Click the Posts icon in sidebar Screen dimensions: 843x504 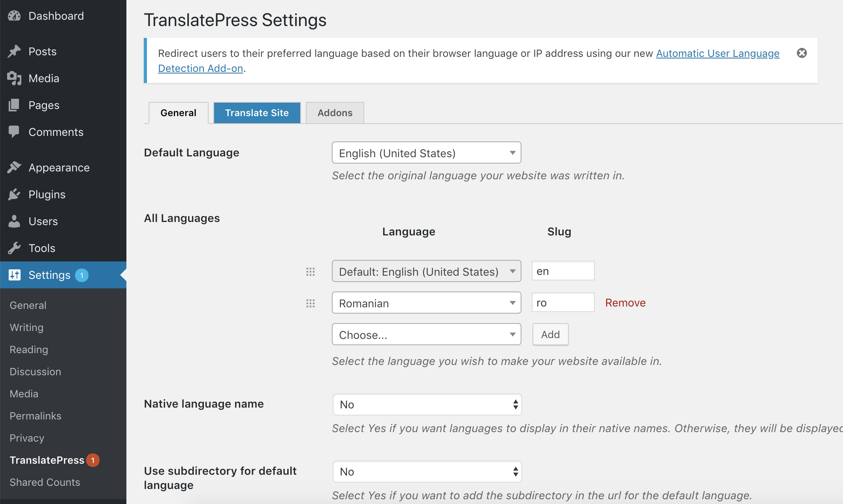pyautogui.click(x=15, y=51)
